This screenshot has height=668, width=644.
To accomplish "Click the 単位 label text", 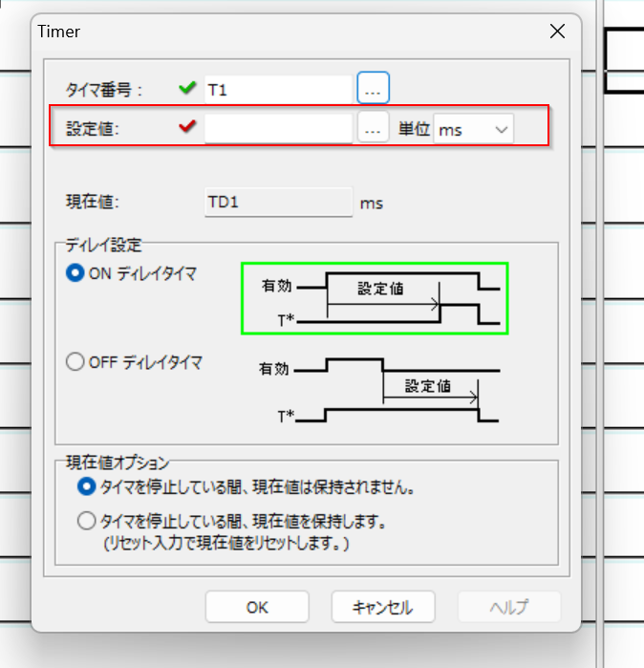I will coord(414,129).
